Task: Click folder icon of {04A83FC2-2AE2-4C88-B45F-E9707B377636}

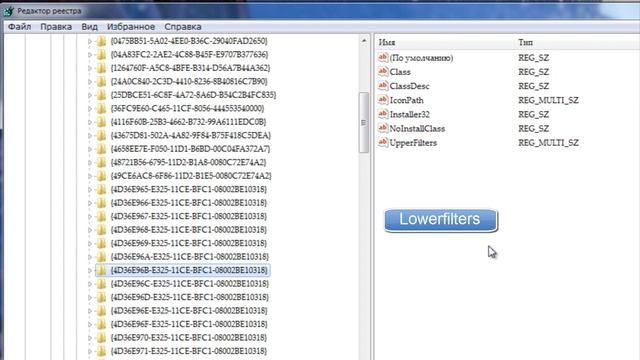Action: [101, 54]
